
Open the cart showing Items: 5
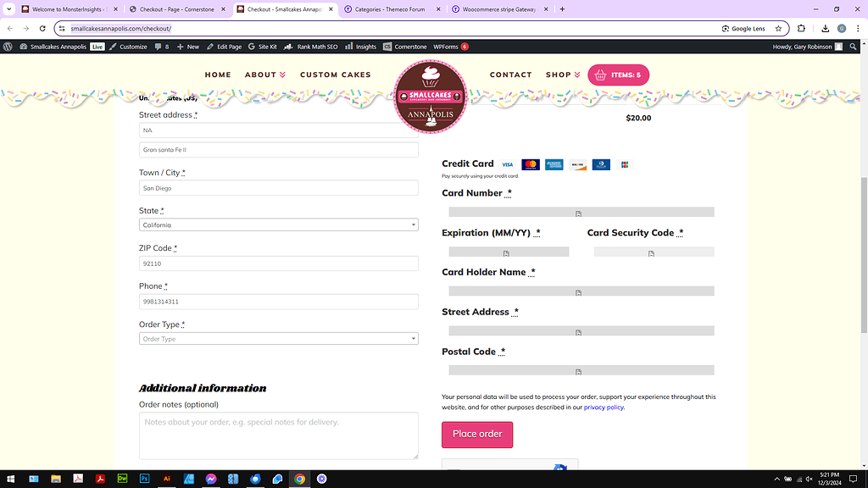pos(618,75)
